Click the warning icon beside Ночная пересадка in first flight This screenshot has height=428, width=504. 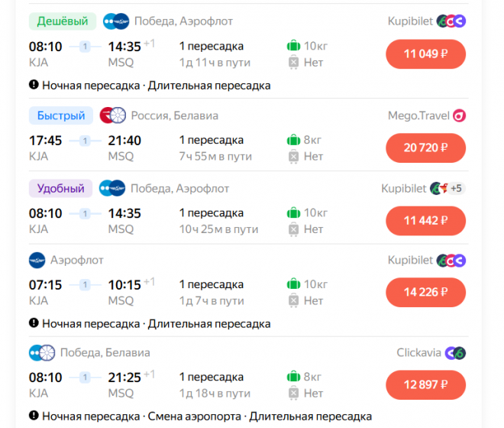[x=34, y=86]
